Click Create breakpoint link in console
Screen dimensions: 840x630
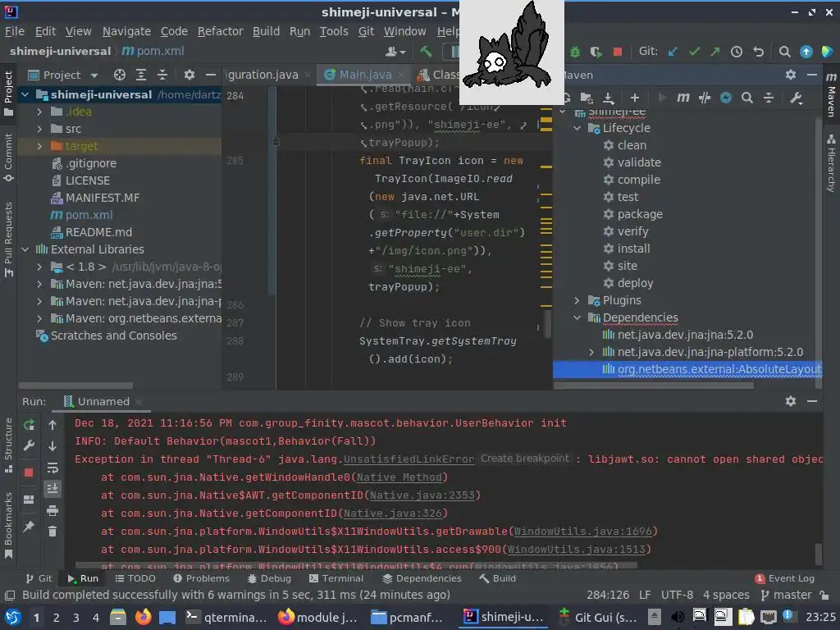click(x=524, y=459)
